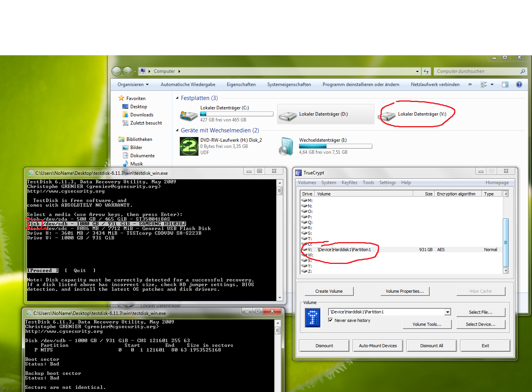Click the TrueCrypt window title icon
The image size is (532, 392).
tap(298, 173)
